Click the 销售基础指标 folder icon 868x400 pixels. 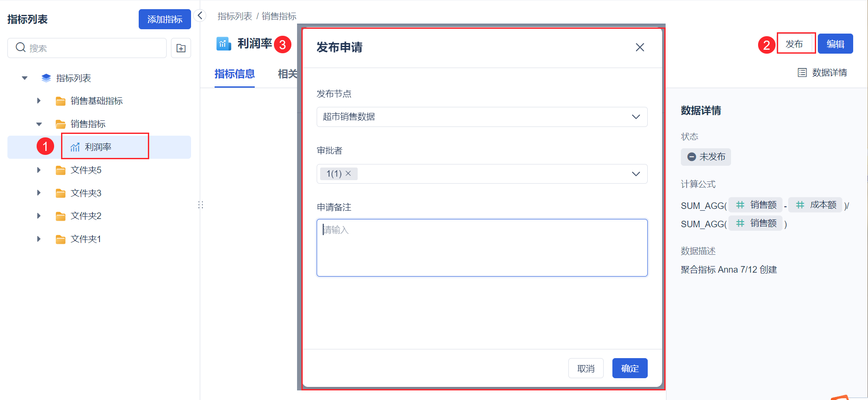click(61, 101)
